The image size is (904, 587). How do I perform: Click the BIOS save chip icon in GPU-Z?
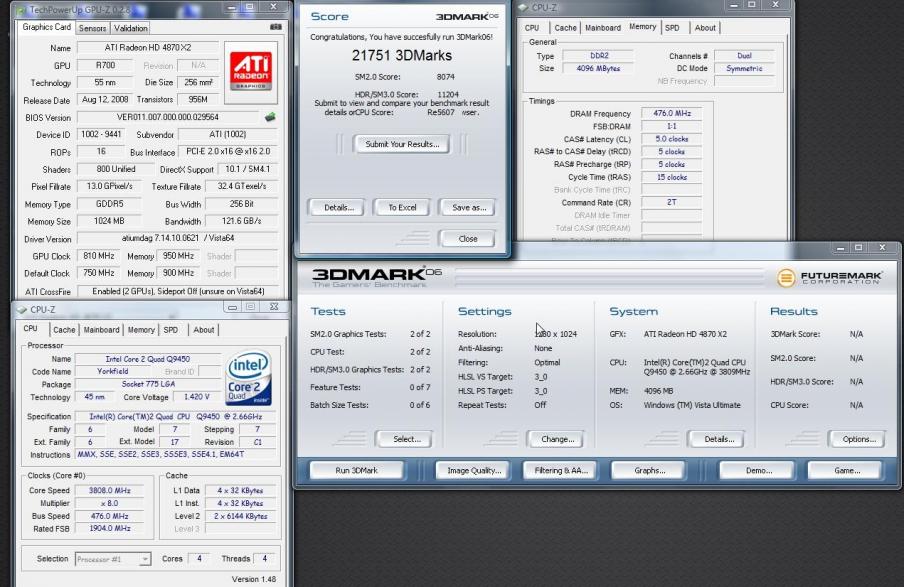[x=270, y=117]
